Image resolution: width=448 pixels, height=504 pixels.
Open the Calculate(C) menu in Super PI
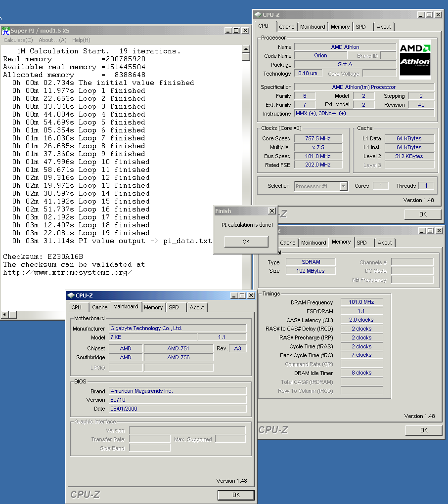coord(18,40)
